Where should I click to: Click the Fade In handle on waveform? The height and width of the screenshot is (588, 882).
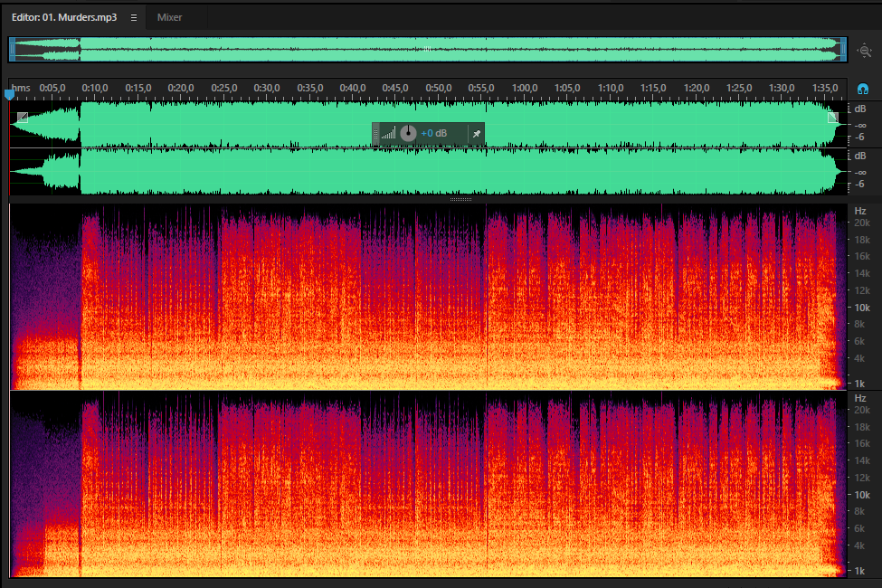[23, 117]
